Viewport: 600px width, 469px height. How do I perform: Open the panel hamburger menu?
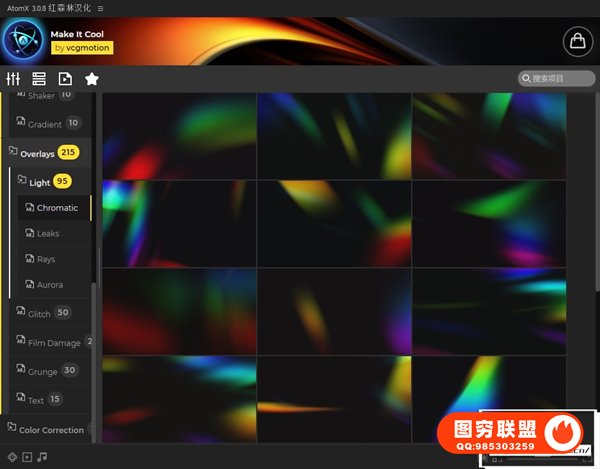100,7
